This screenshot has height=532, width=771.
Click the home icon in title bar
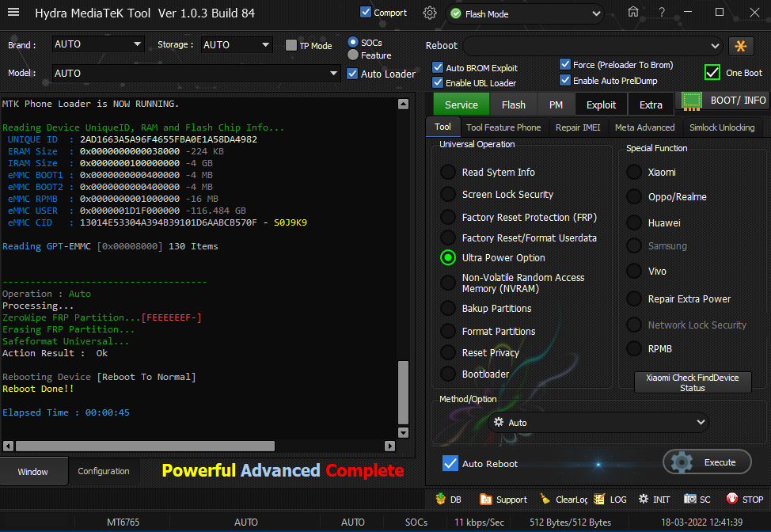633,13
